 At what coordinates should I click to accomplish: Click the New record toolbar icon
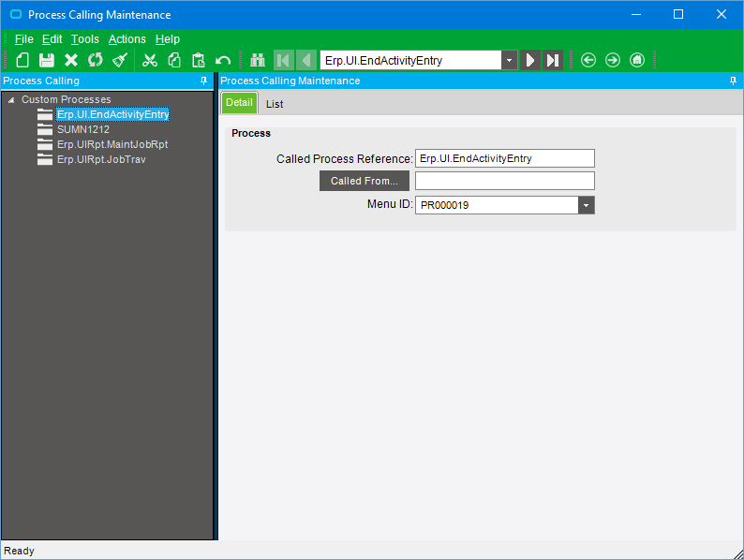[22, 60]
